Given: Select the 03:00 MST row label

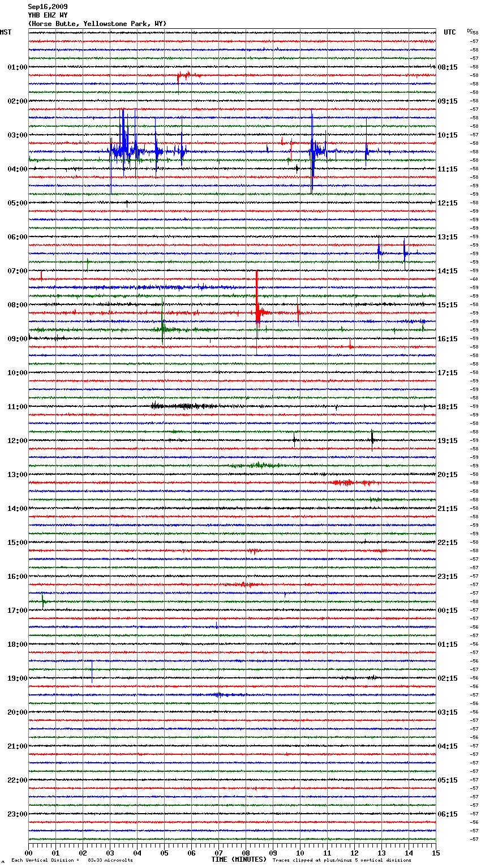Looking at the screenshot, I should pyautogui.click(x=17, y=135).
